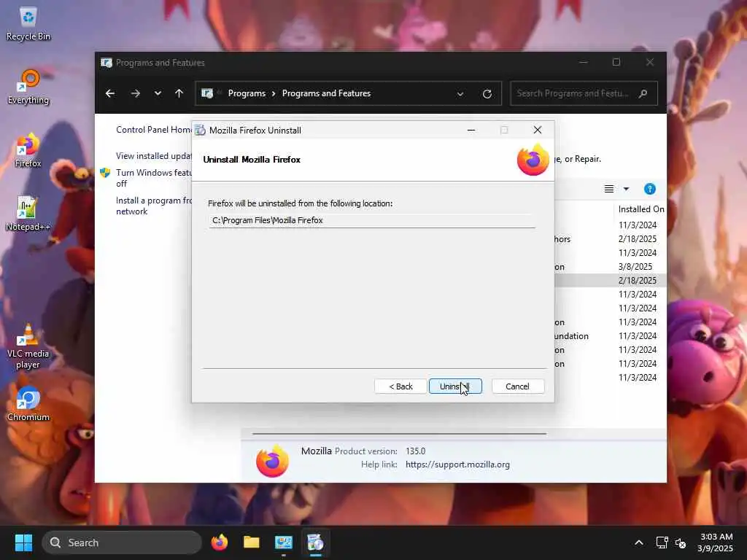Open the Windows Start menu
The width and height of the screenshot is (747, 560).
coord(23,542)
